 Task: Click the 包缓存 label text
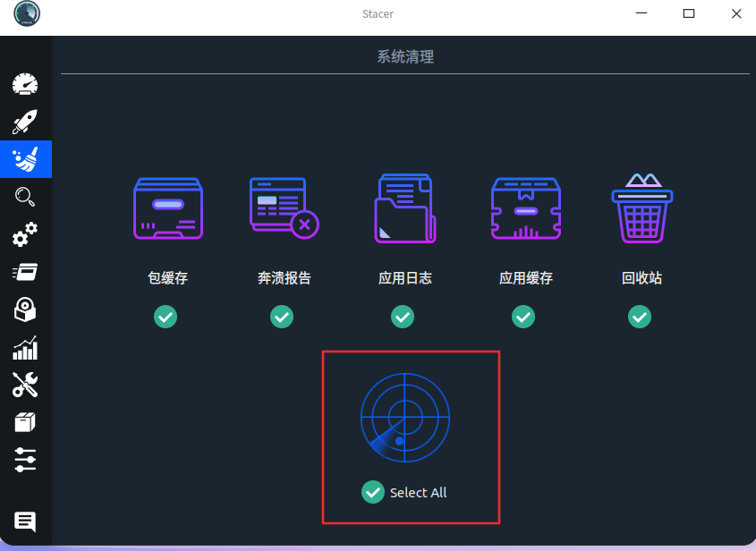tap(168, 278)
